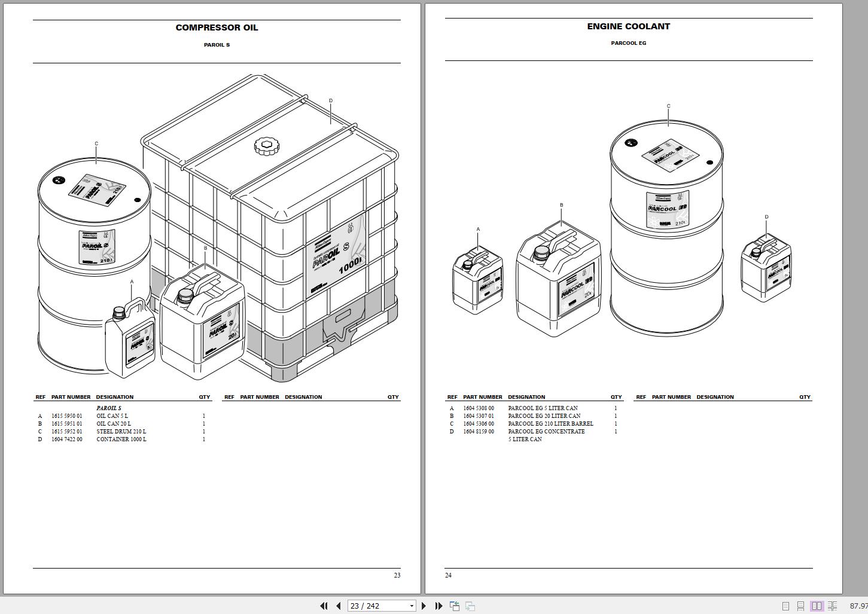Image resolution: width=868 pixels, height=614 pixels.
Task: Click the next view navigation icon
Action: pos(470,606)
